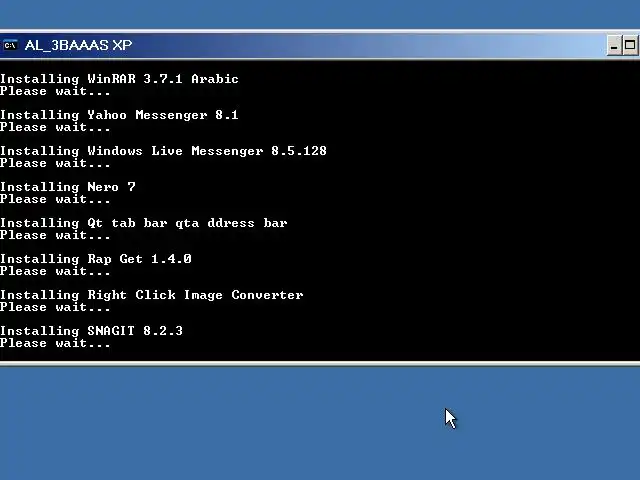Click Please wait under Windows Live Messenger
The image size is (640, 480).
click(55, 163)
